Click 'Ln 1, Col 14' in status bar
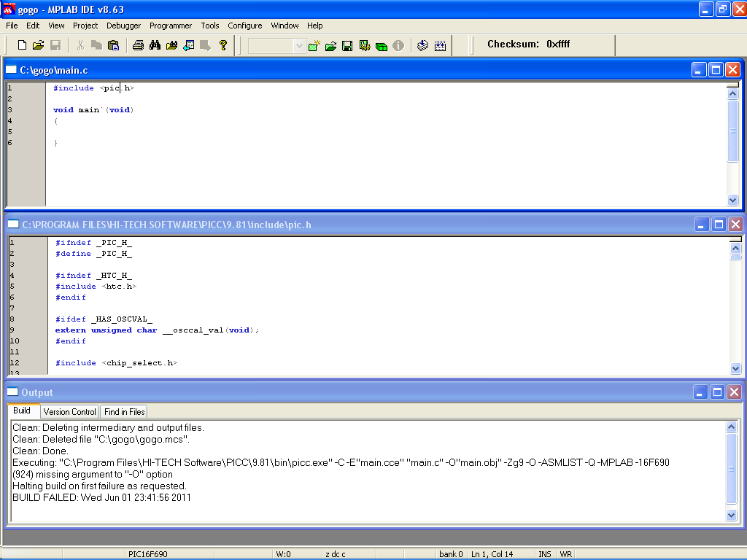The image size is (747, 560). pyautogui.click(x=492, y=554)
